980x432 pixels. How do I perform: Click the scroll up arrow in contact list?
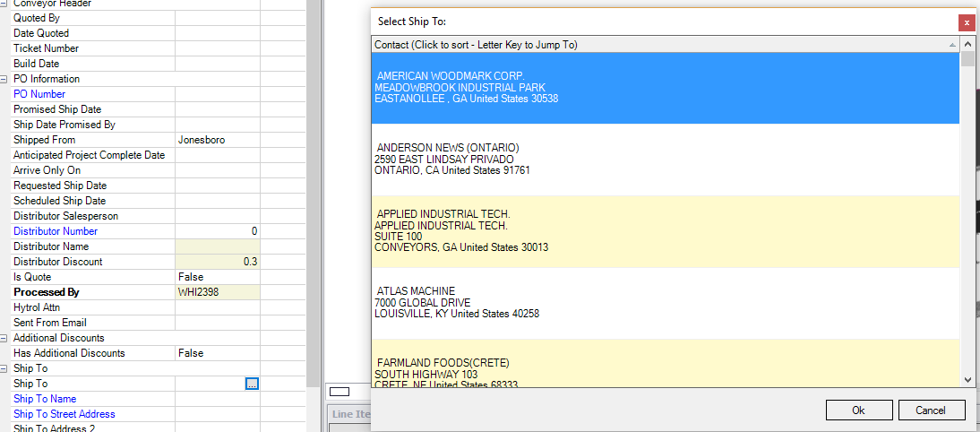[x=967, y=45]
